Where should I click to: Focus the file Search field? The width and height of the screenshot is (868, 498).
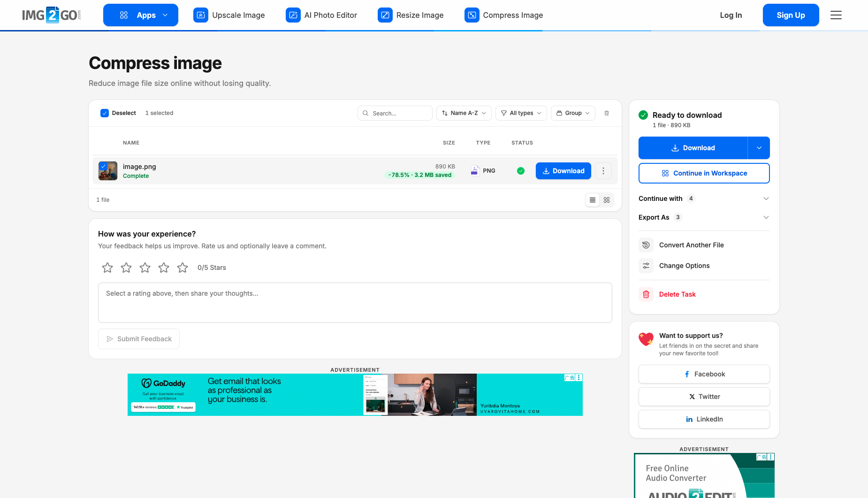(x=395, y=113)
